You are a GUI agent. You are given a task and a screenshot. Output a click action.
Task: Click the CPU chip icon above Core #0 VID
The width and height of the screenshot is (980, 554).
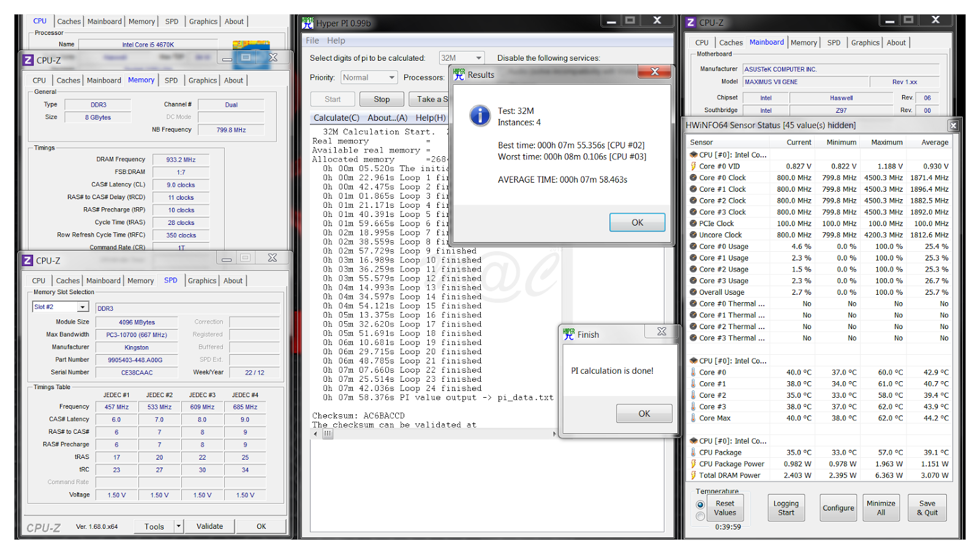point(693,154)
